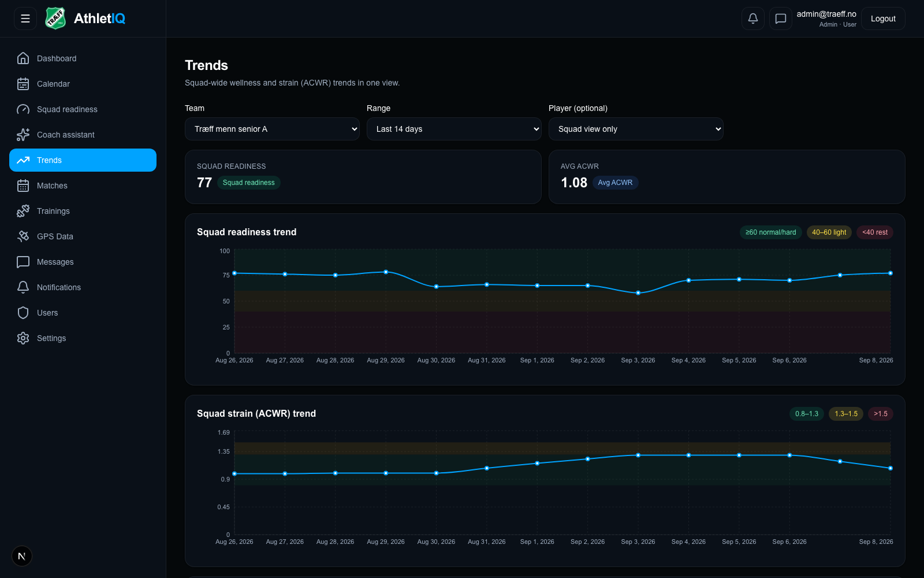Open the Dashboard menu item
Image resolution: width=924 pixels, height=578 pixels.
coord(83,58)
